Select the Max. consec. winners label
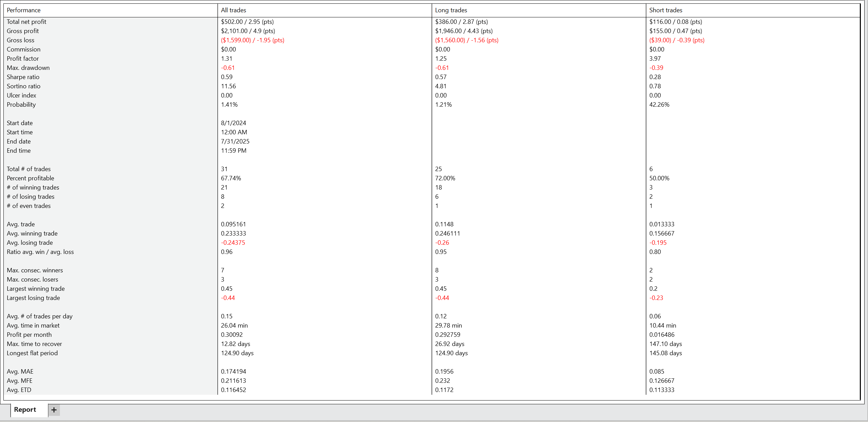The height and width of the screenshot is (422, 868). (35, 270)
